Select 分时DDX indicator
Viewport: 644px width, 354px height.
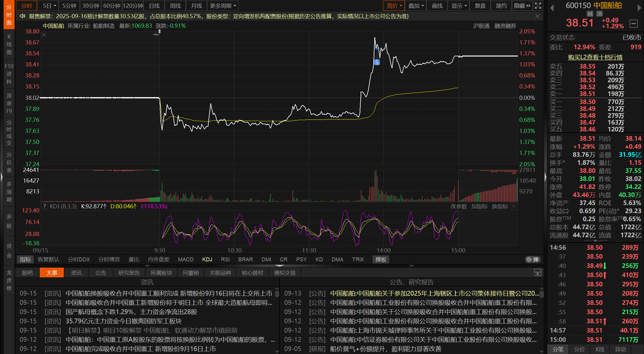pyautogui.click(x=79, y=260)
